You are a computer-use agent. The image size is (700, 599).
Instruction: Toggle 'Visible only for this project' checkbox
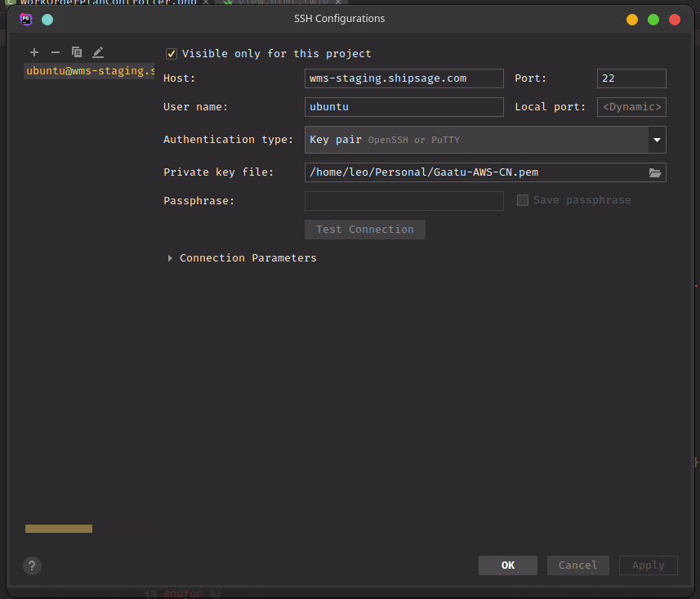tap(172, 54)
